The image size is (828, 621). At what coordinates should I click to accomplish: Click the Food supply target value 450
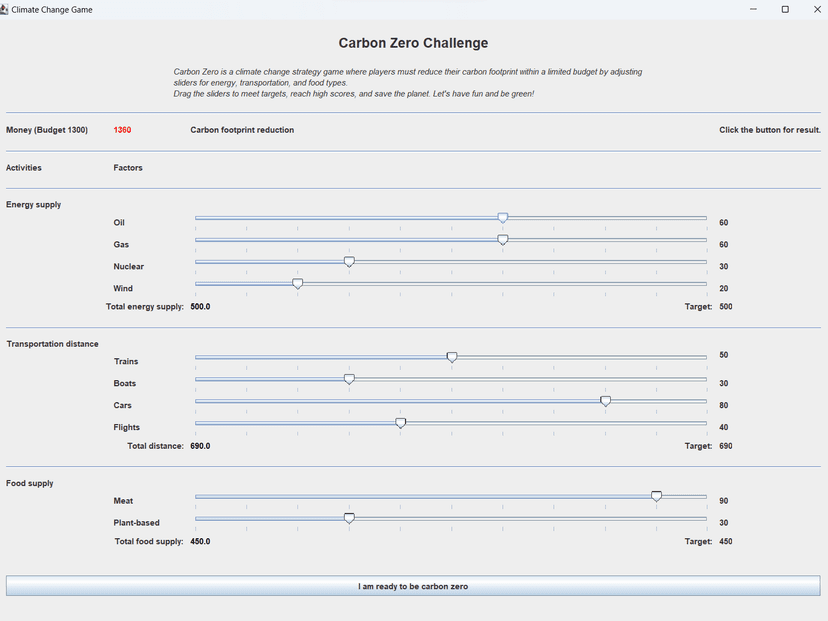(x=726, y=541)
